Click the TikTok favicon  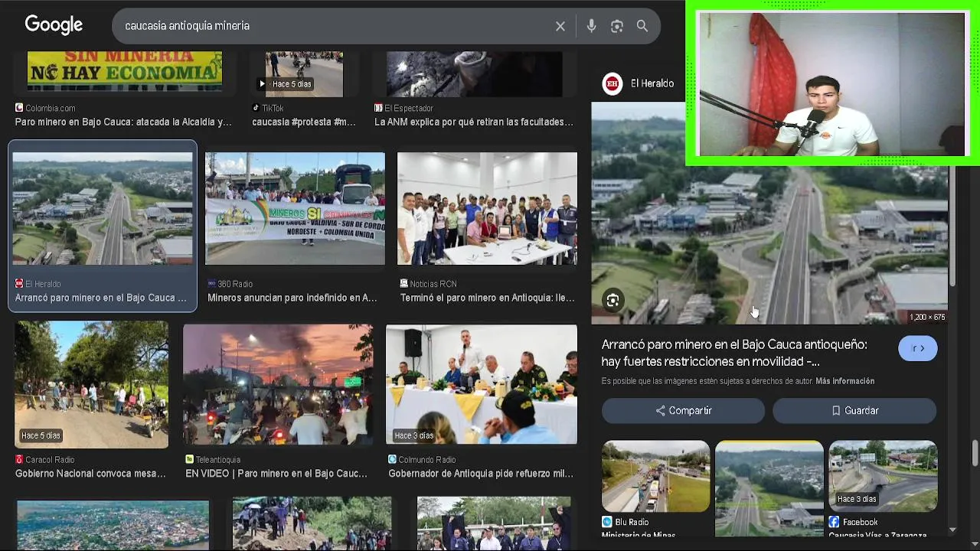click(256, 108)
